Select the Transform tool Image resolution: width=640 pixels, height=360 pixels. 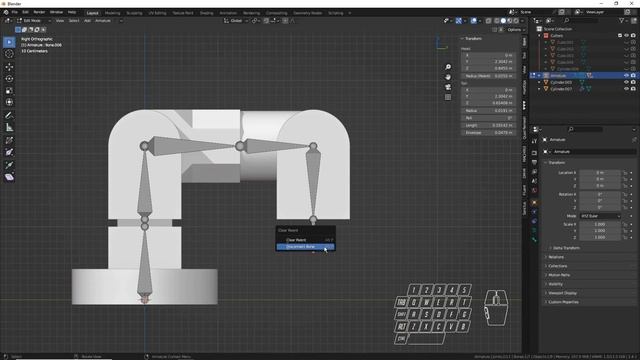pos(9,102)
